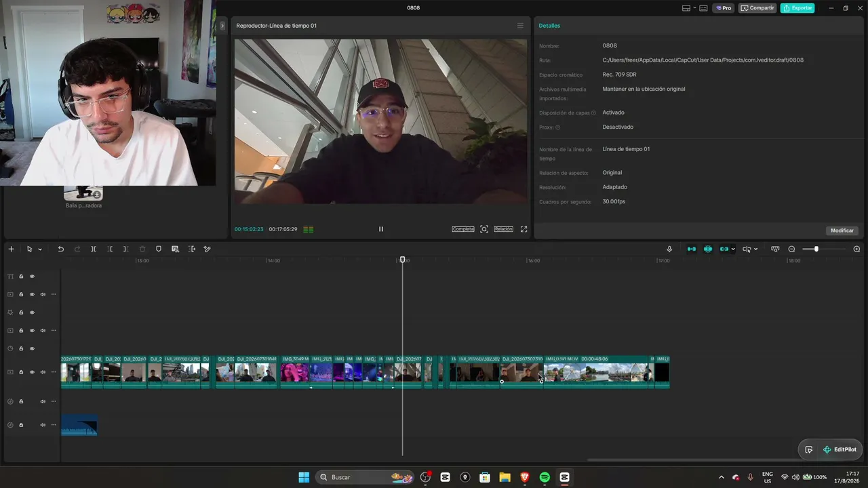The height and width of the screenshot is (488, 868).
Task: Zoom out timeline with minus icon
Action: pos(791,249)
